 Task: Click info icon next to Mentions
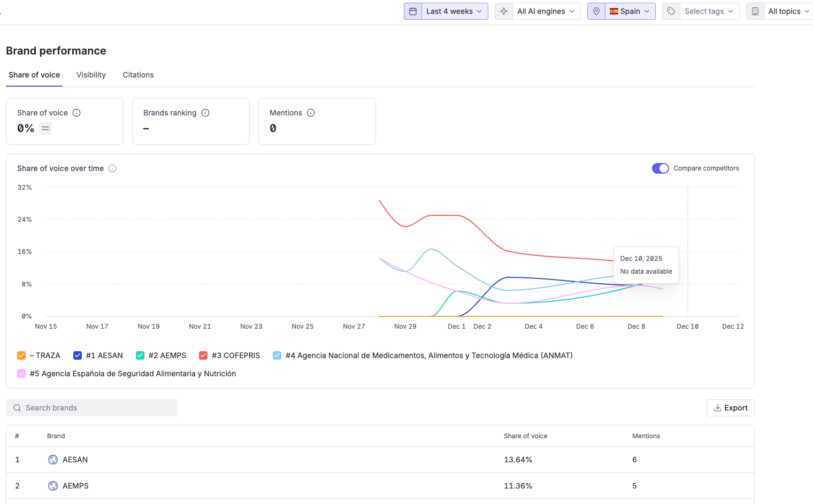coord(311,113)
